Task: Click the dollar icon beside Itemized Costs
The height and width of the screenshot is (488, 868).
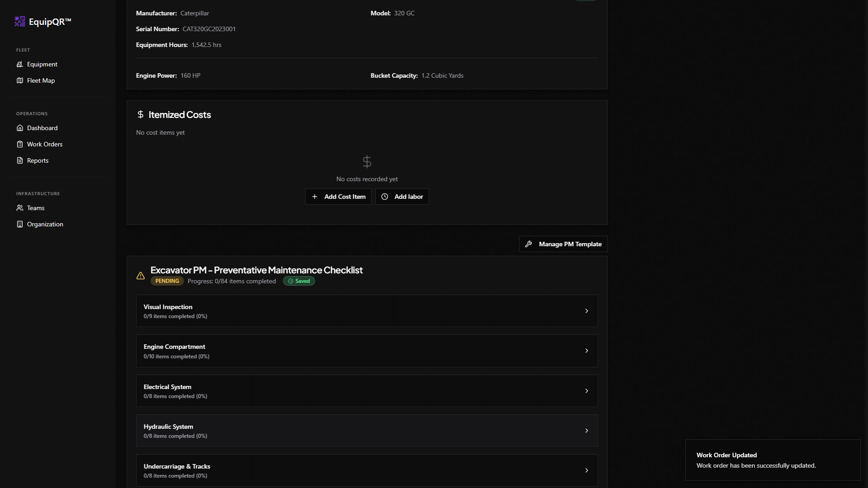Action: click(141, 114)
